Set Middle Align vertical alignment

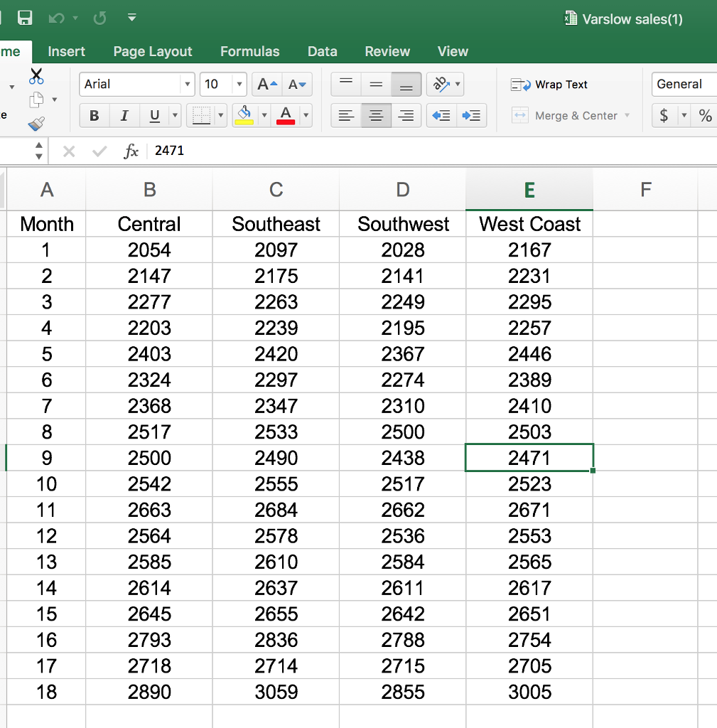point(376,84)
